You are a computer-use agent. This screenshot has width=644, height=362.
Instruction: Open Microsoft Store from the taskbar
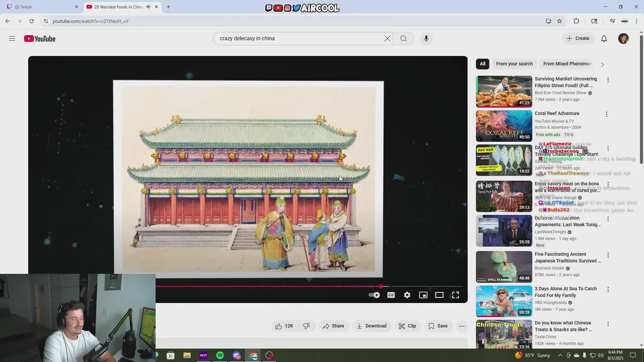(171, 355)
